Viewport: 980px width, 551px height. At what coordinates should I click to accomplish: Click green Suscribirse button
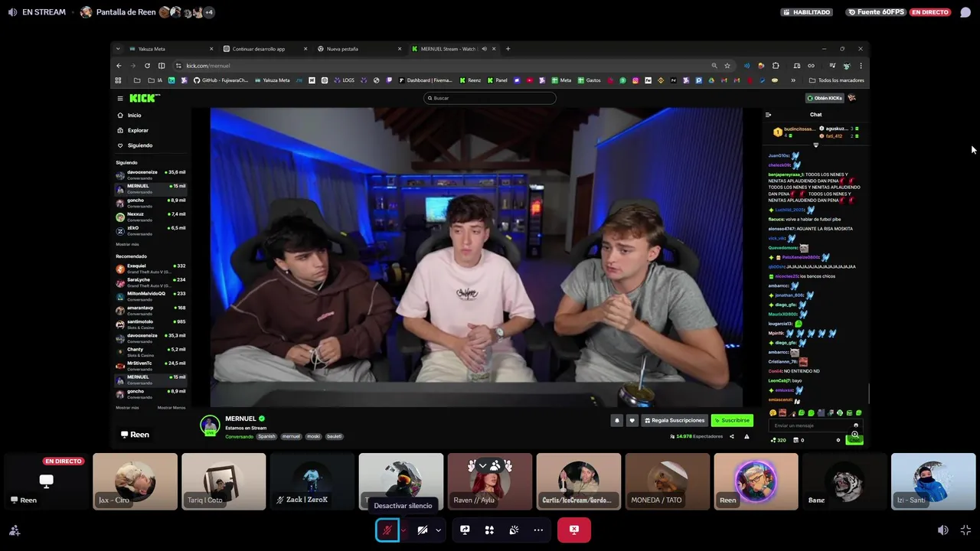[732, 420]
